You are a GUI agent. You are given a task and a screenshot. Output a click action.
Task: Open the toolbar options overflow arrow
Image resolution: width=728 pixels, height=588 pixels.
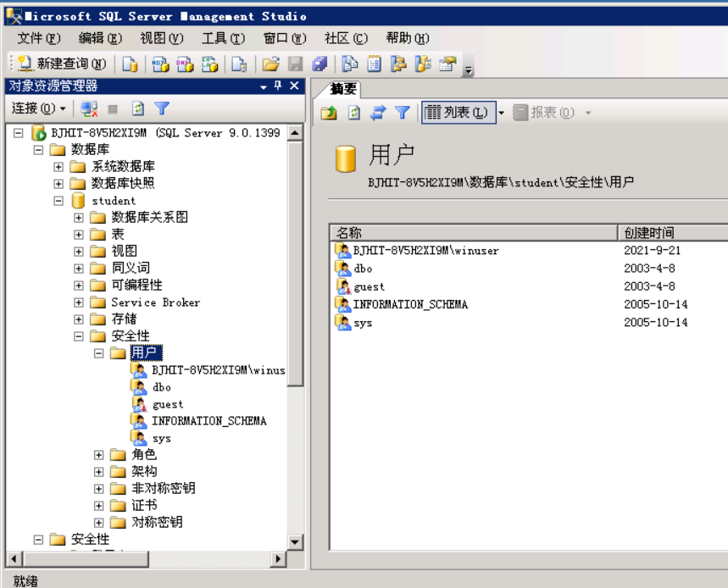469,70
